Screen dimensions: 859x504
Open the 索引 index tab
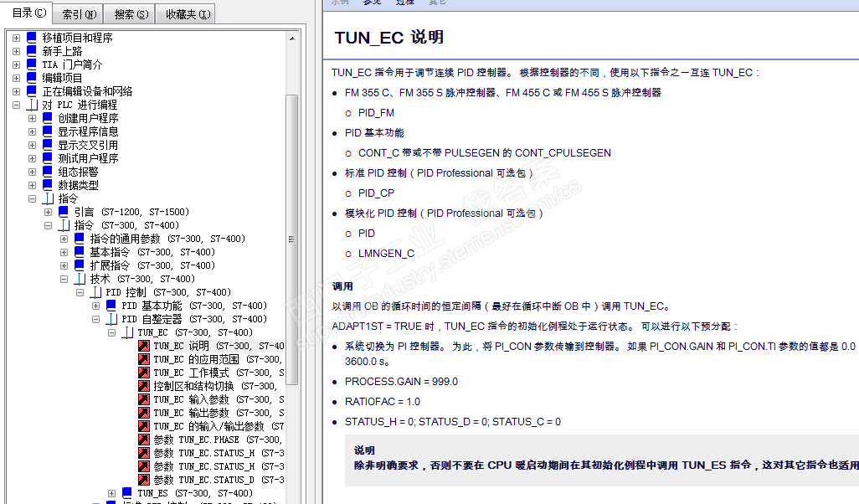point(80,14)
